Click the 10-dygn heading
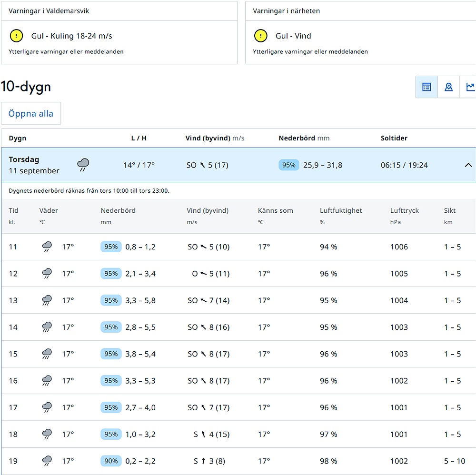 [26, 87]
